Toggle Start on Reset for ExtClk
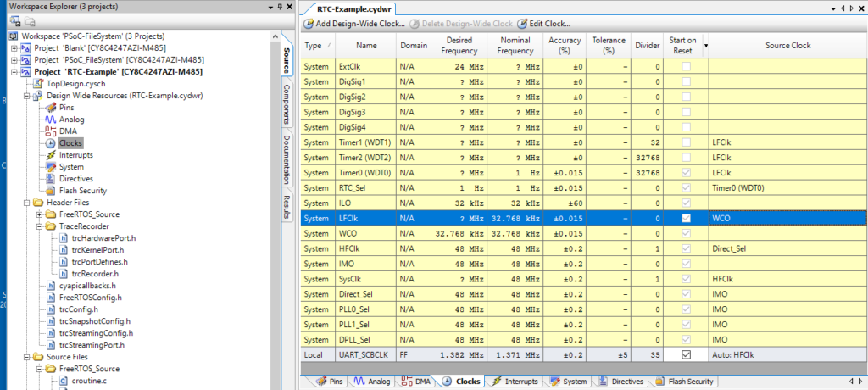 (x=686, y=66)
